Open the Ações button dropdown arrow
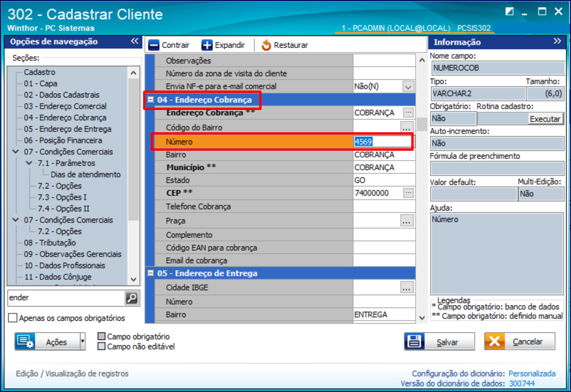The image size is (571, 392). tap(82, 341)
